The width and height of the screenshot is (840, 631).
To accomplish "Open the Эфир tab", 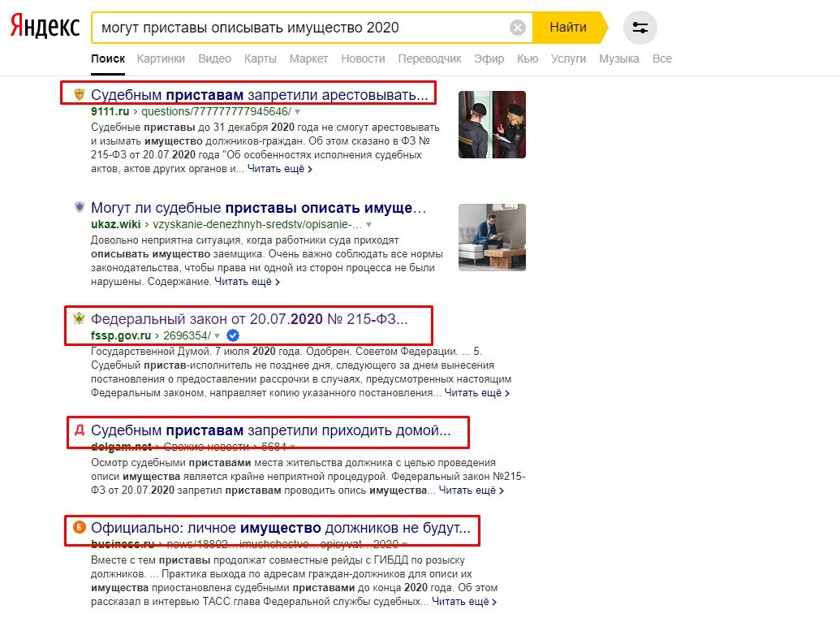I will click(x=489, y=58).
